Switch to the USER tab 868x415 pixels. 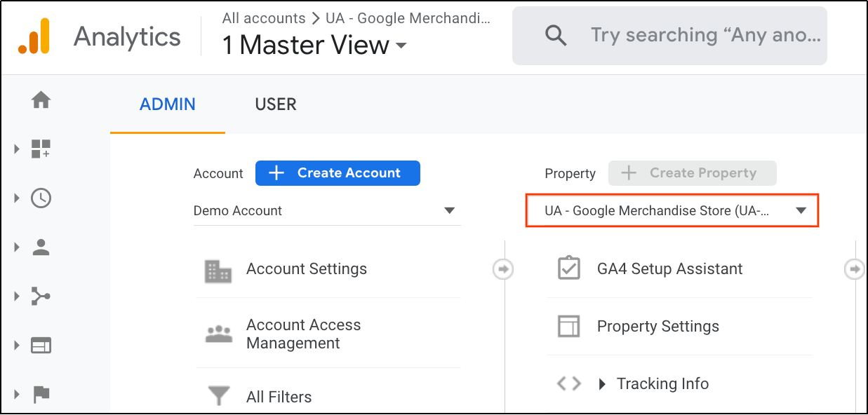click(x=276, y=104)
